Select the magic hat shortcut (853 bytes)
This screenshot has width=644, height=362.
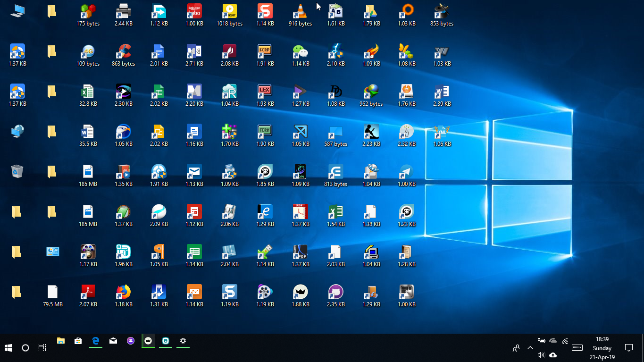click(x=442, y=11)
